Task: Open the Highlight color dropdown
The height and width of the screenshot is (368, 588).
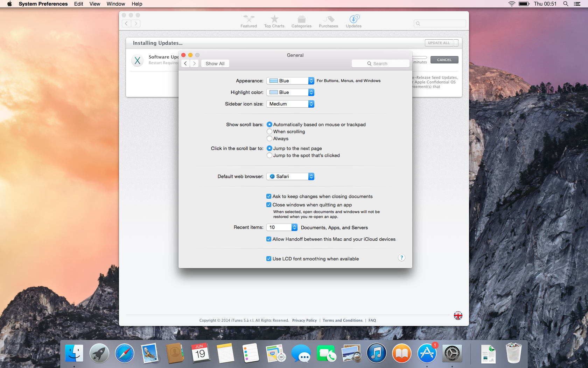Action: (290, 92)
